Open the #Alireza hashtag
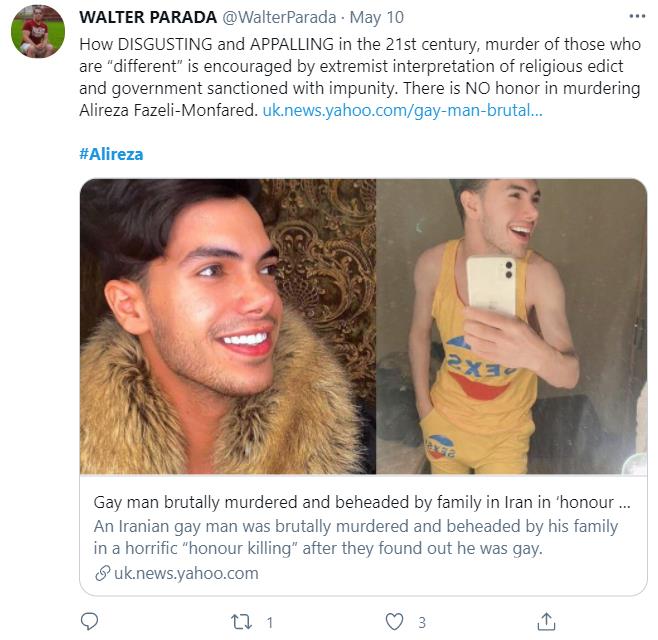The height and width of the screenshot is (640, 658). 109,155
